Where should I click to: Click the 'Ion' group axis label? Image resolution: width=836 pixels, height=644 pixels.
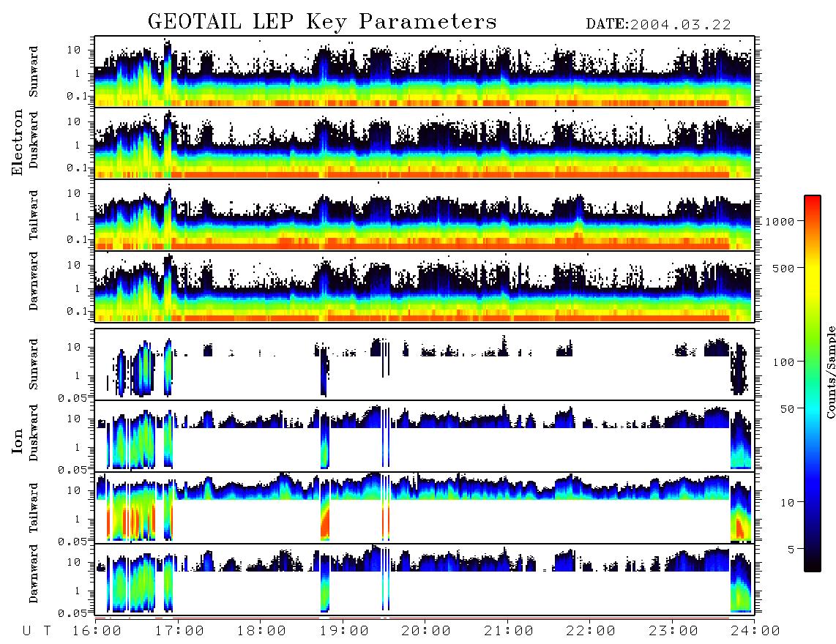coord(18,441)
